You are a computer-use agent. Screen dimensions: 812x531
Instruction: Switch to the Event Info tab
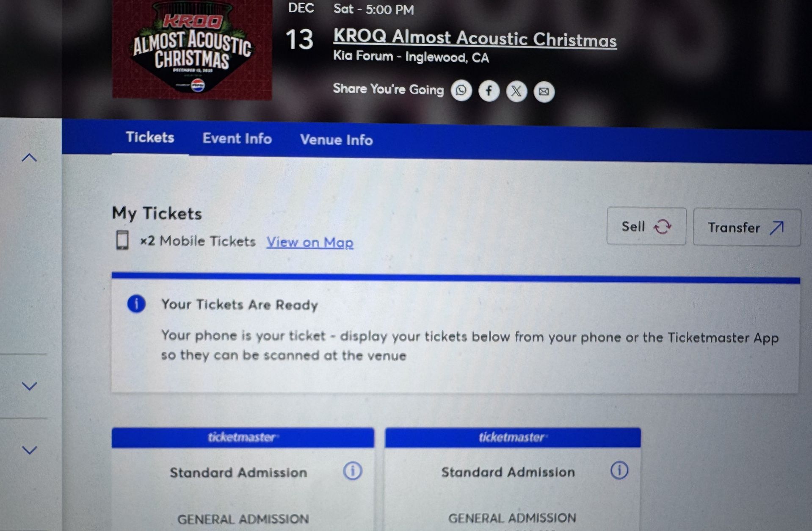click(237, 139)
